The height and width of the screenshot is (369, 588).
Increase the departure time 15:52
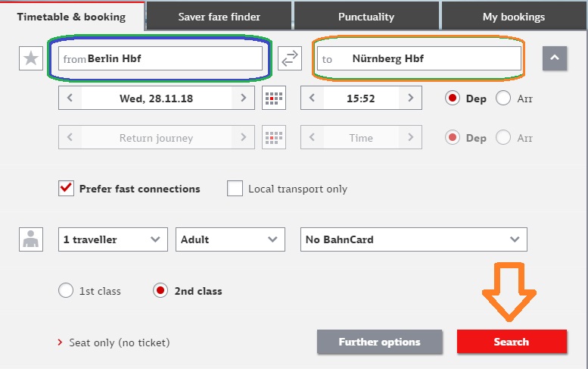(x=411, y=98)
